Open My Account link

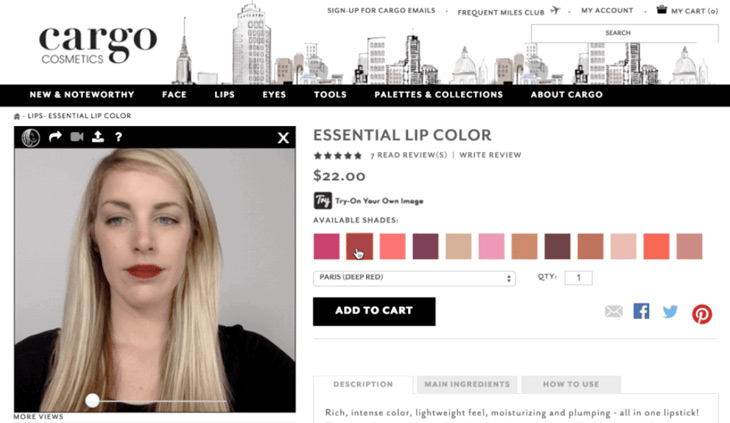pos(607,10)
